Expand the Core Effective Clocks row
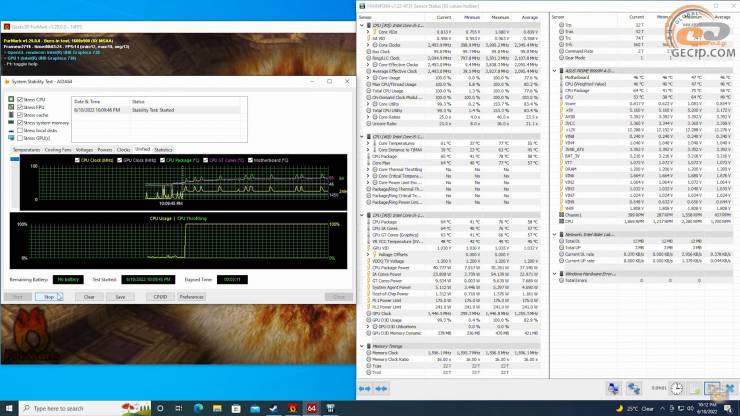 point(368,65)
